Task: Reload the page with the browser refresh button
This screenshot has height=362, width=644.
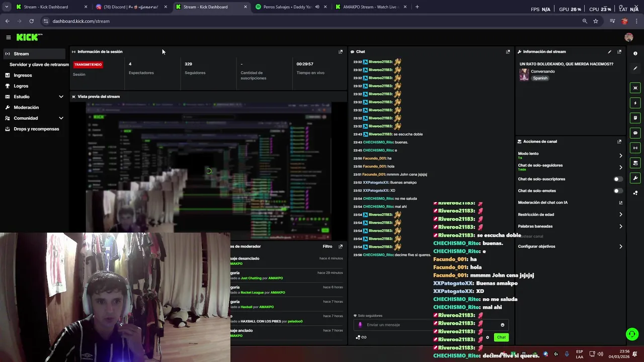Action: coord(31,21)
